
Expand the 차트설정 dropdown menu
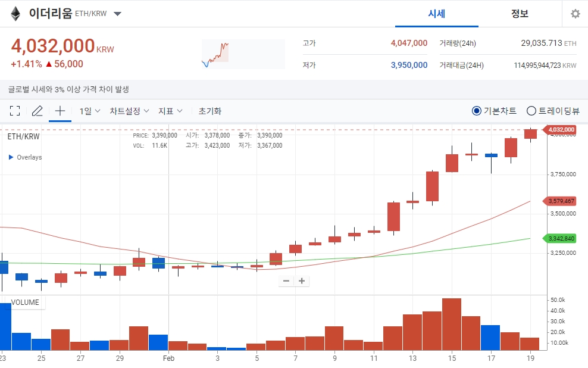pos(129,111)
